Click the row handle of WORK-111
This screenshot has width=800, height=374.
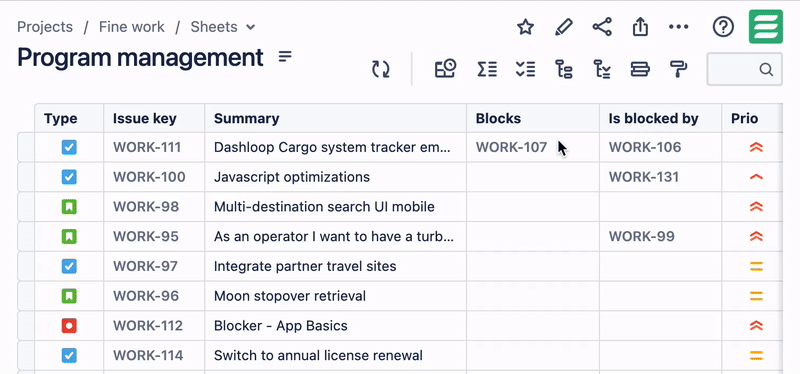click(26, 147)
